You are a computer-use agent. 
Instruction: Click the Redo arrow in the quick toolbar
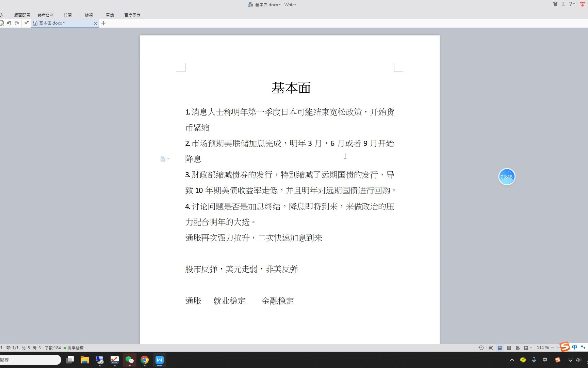[x=17, y=23]
